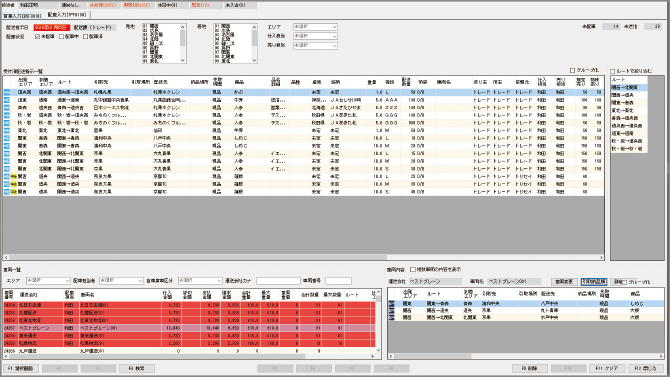This screenshot has width=670, height=377.
Task: Click the loaded-item icon in the しめじ row
Action: tap(391, 303)
